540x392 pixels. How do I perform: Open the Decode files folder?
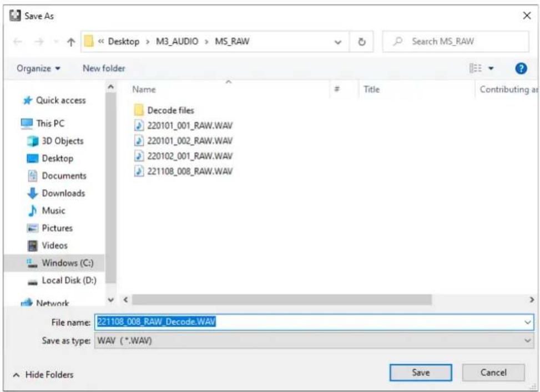[x=171, y=110]
